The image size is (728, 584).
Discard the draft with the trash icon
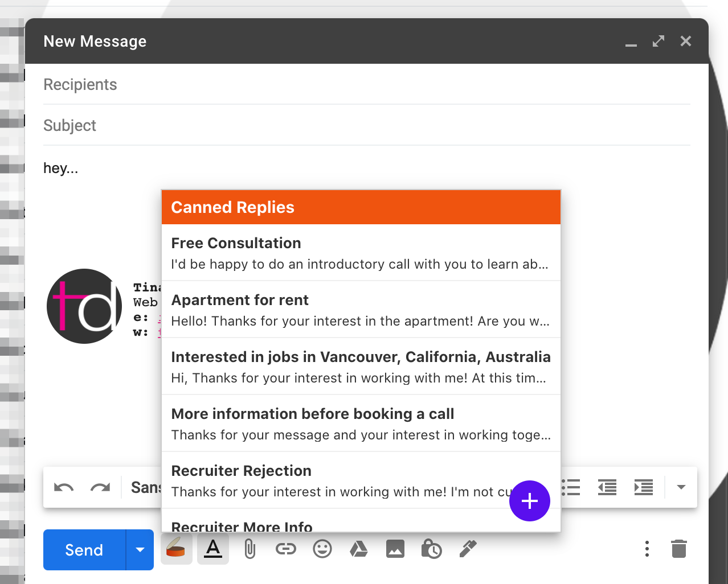click(678, 549)
